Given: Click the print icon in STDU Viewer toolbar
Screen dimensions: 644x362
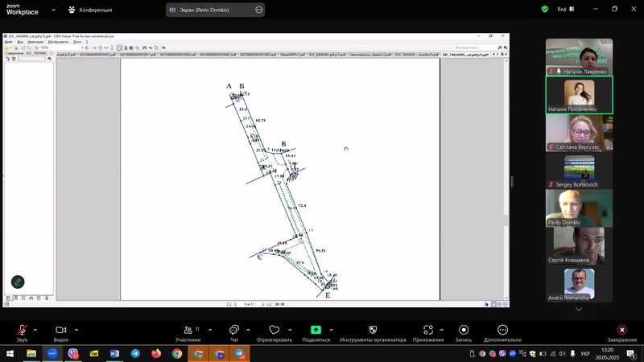Looking at the screenshot, I should click(x=15, y=47).
